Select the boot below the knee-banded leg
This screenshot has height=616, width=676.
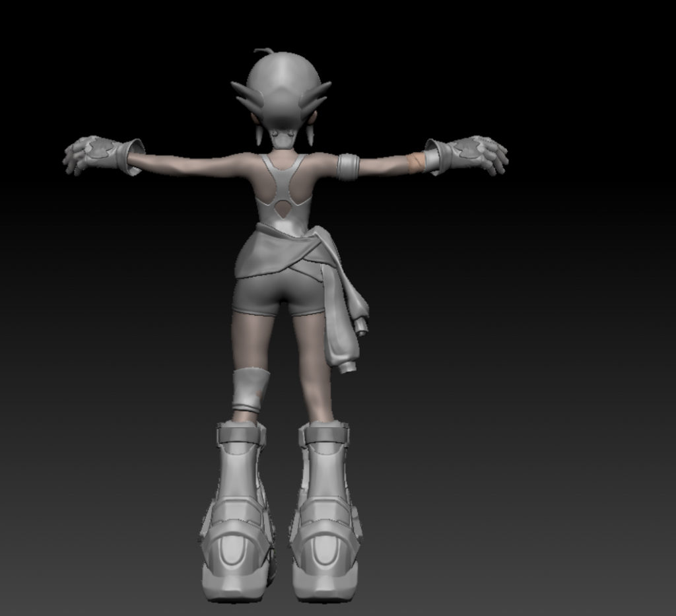click(x=238, y=522)
